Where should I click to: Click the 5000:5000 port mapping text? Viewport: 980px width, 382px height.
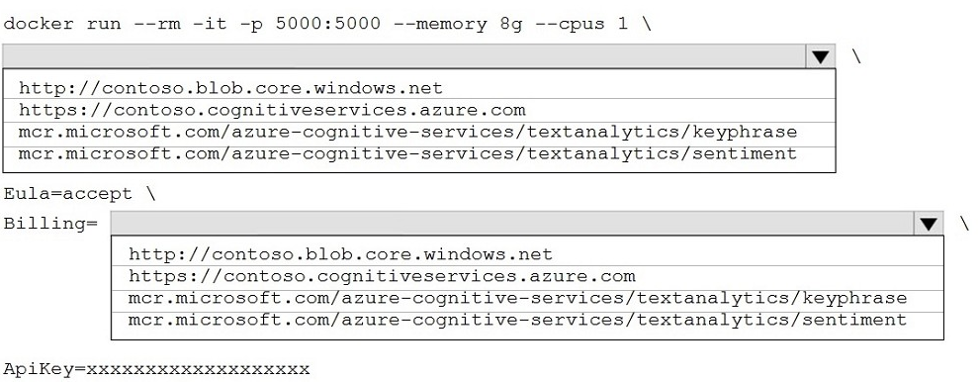(x=327, y=24)
